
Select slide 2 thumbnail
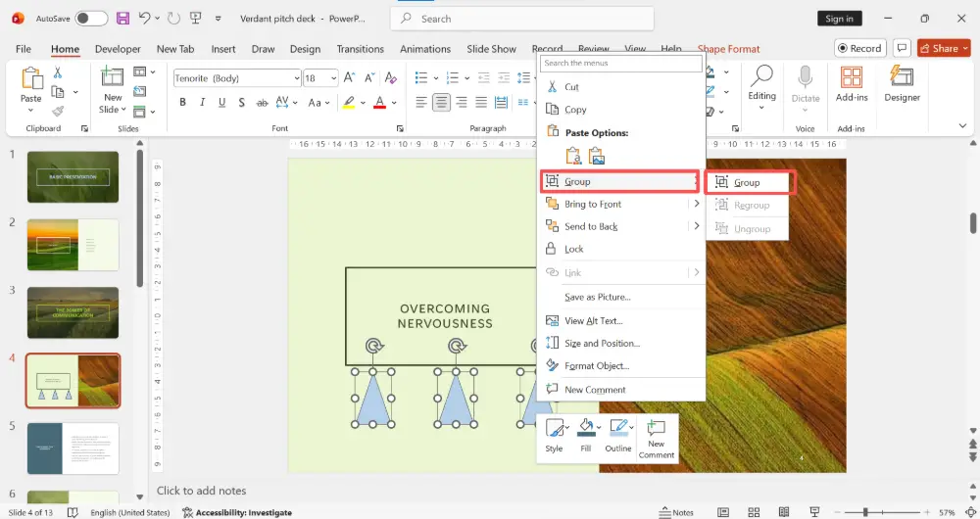pyautogui.click(x=73, y=244)
